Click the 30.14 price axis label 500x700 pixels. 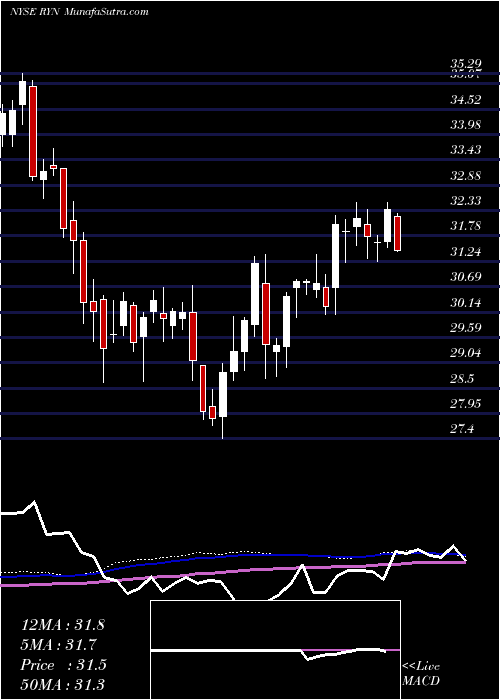pyautogui.click(x=466, y=303)
